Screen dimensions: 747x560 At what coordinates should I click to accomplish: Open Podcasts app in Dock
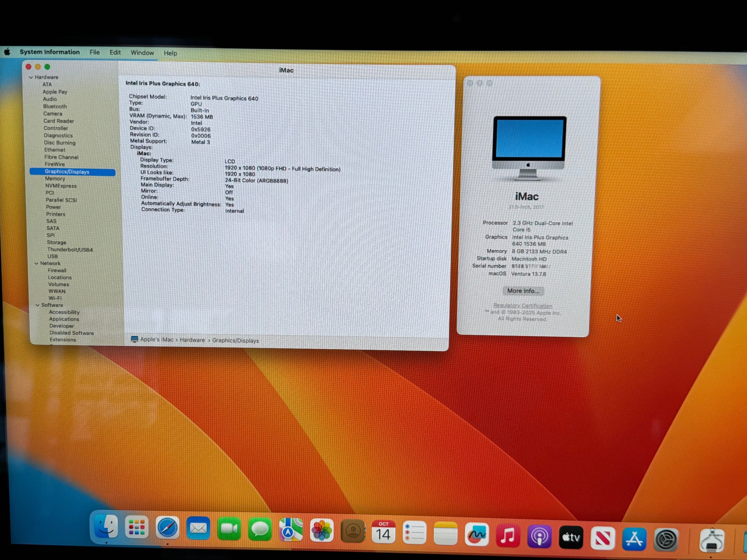coord(539,537)
